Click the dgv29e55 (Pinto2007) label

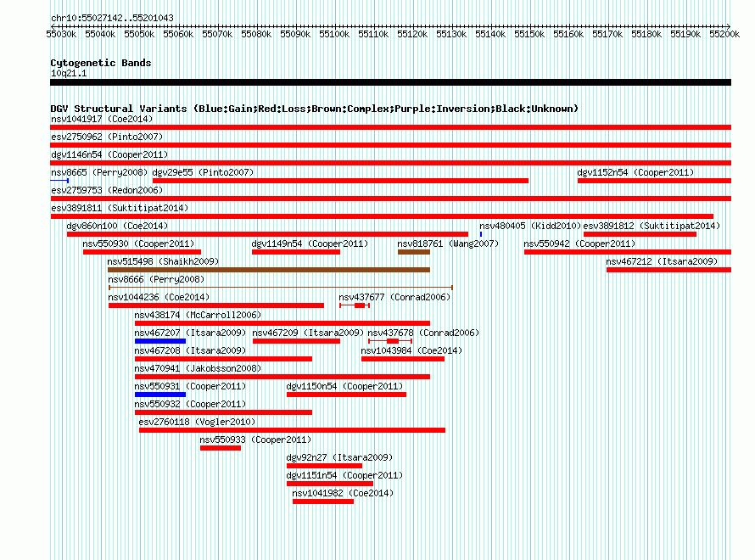click(x=203, y=172)
